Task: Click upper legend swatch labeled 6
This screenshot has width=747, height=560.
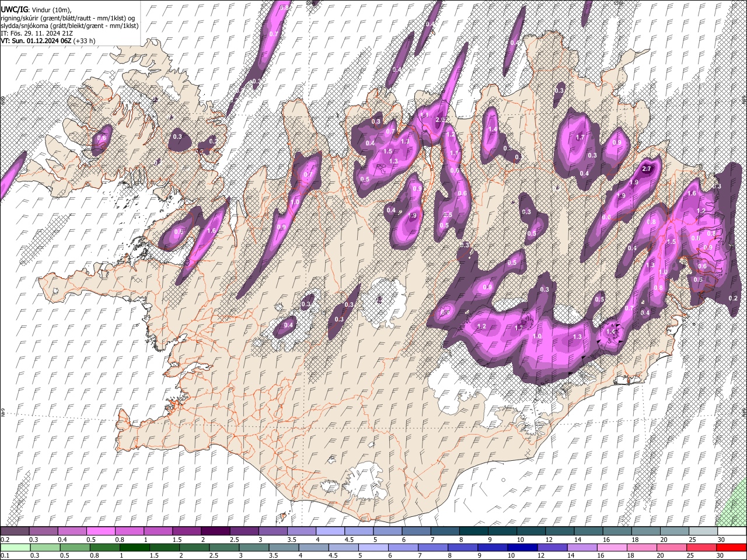Action: click(416, 531)
